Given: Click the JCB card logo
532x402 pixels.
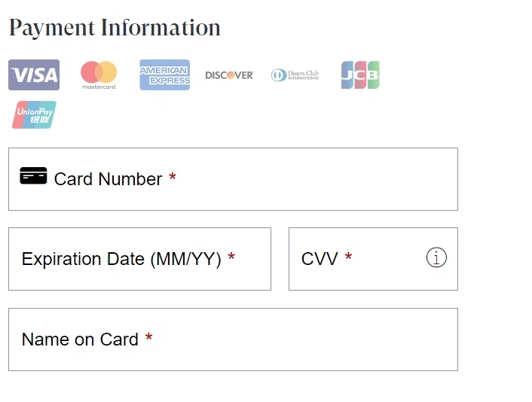Looking at the screenshot, I should (360, 75).
